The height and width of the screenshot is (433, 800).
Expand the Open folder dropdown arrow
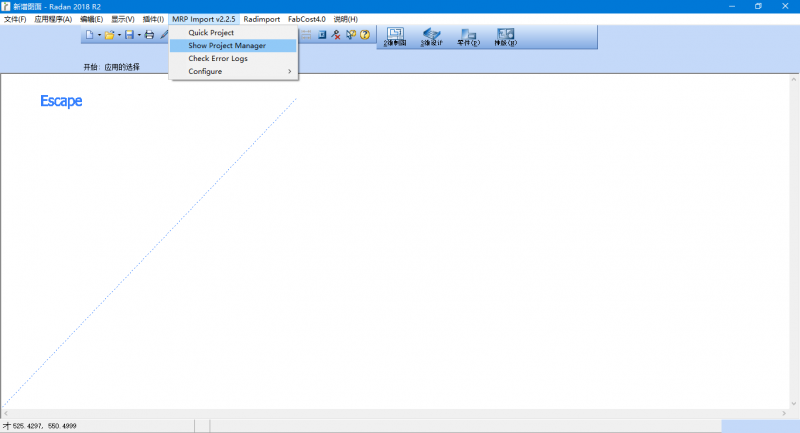click(118, 36)
